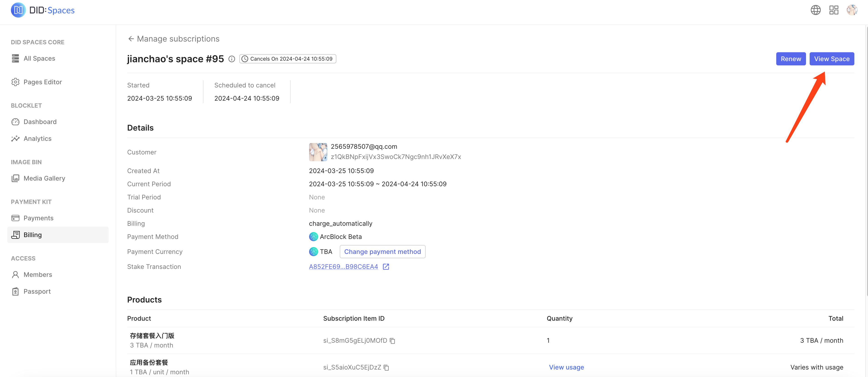This screenshot has height=377, width=868.
Task: Copy subscription item ID si_S5aioXuC5EjDzZ
Action: (386, 367)
